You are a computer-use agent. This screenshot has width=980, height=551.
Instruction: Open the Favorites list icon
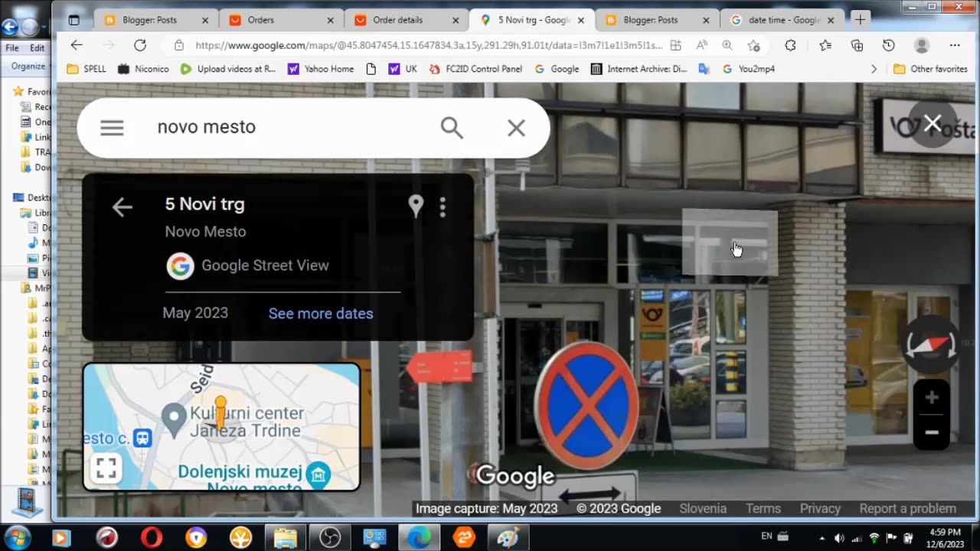coord(825,45)
